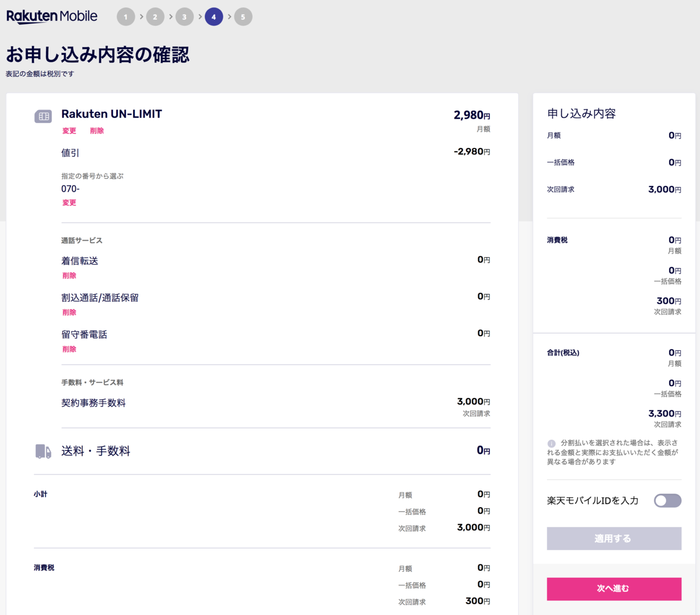Select the current step 4 circle
The height and width of the screenshot is (615, 700).
coord(213,17)
